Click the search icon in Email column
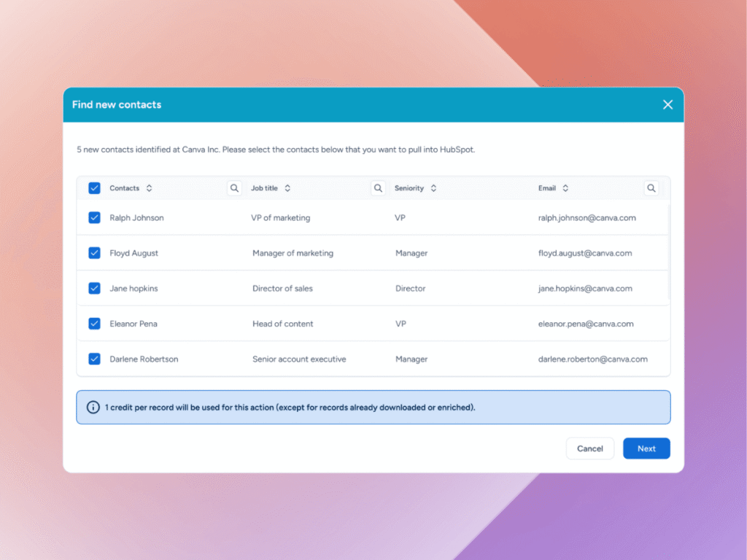 651,188
